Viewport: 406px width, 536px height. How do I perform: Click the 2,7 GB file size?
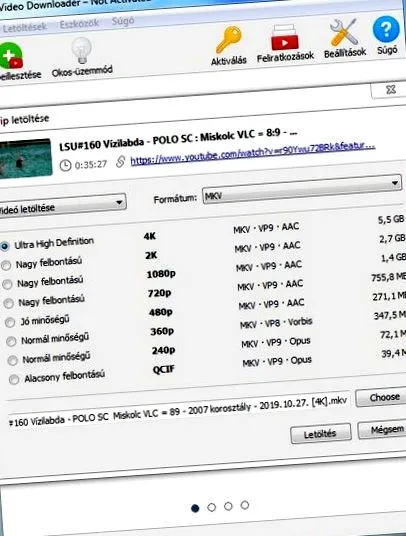pyautogui.click(x=392, y=238)
